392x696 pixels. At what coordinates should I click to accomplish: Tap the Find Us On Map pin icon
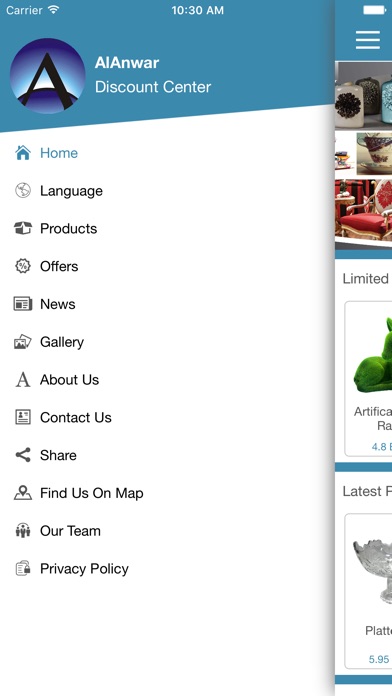pyautogui.click(x=23, y=493)
